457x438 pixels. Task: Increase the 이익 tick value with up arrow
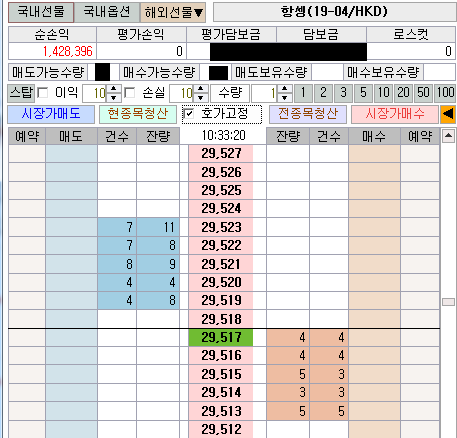(x=114, y=89)
